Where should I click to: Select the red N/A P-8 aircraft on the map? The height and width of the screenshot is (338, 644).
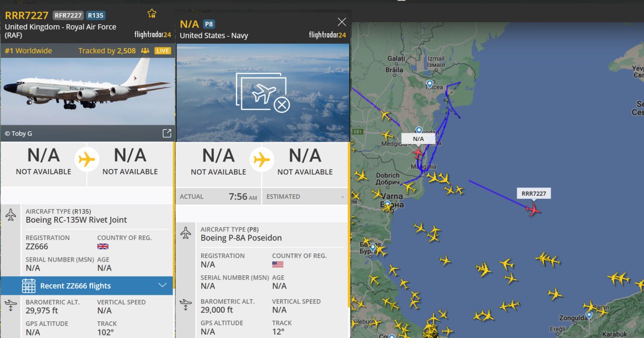[x=418, y=152]
